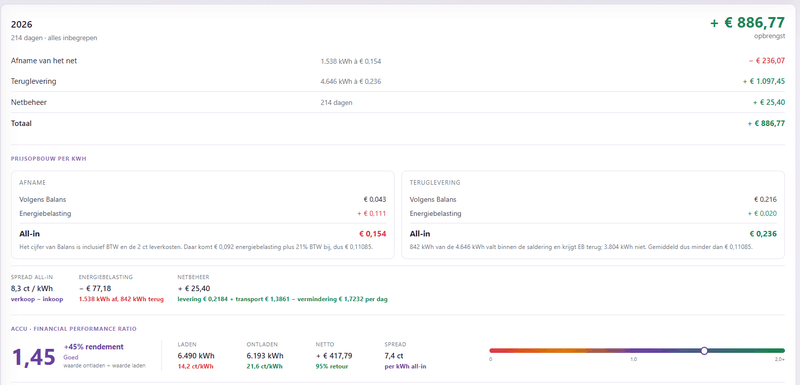Click the '95% retour' caption

[331, 367]
